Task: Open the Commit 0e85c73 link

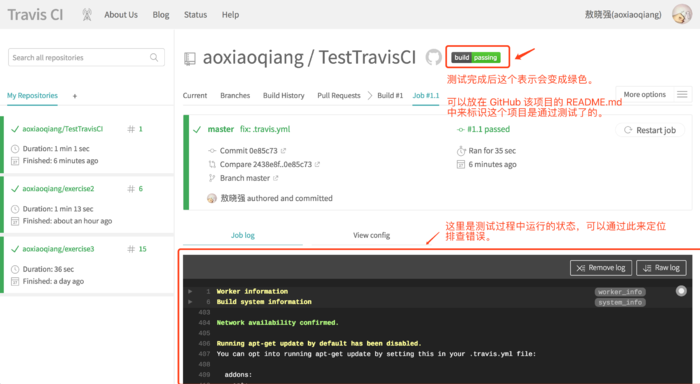Action: point(249,151)
